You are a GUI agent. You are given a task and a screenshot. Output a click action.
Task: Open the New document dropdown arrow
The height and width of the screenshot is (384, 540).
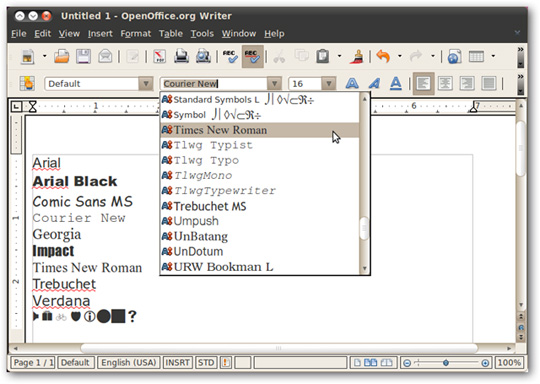tap(44, 56)
